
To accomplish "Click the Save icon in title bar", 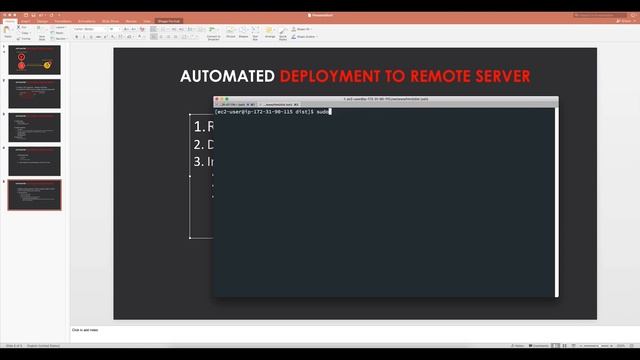I will [33, 15].
